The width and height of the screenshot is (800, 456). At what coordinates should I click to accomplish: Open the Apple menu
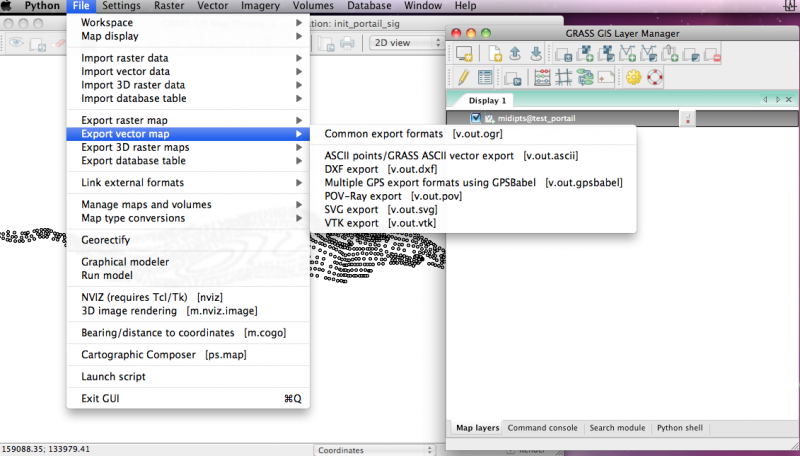(6, 6)
